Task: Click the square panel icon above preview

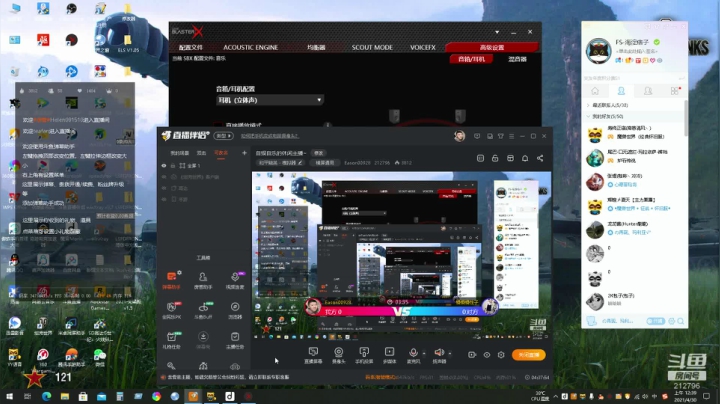Action: coord(480,158)
